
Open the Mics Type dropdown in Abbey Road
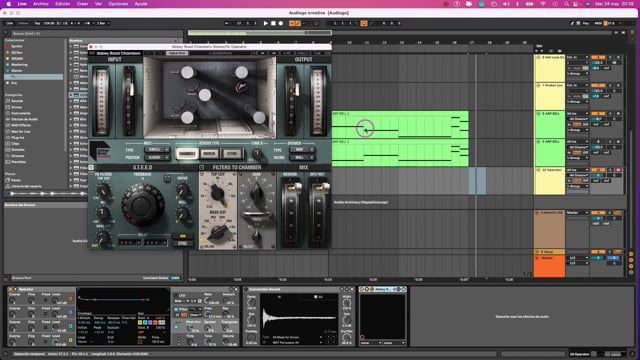point(156,150)
